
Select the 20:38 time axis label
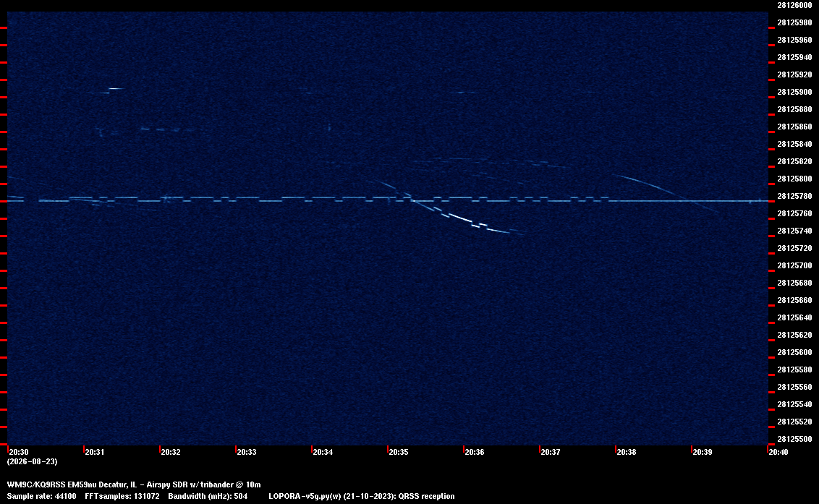pos(627,452)
